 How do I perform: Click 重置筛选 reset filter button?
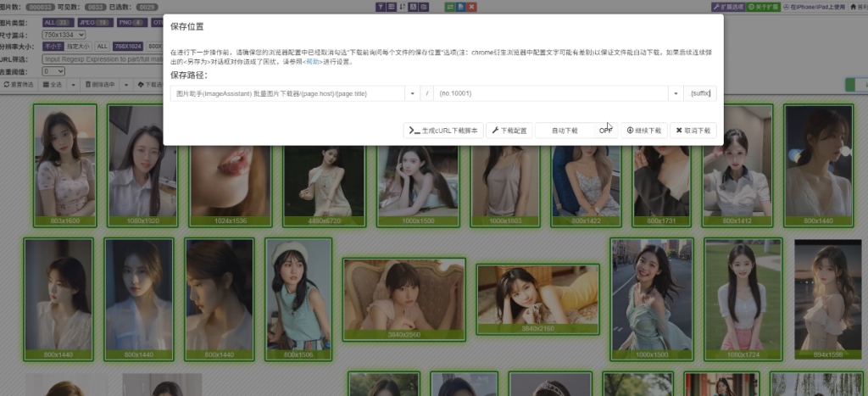[x=19, y=85]
